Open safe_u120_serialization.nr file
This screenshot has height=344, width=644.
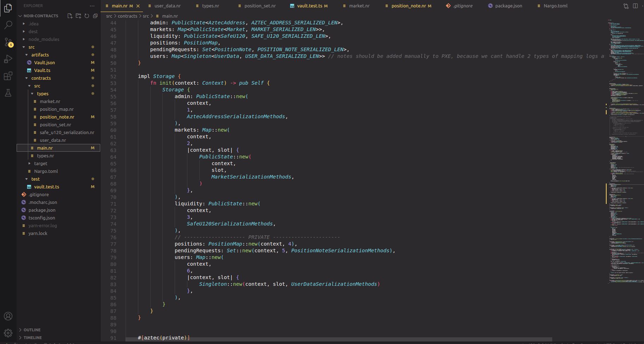67,132
